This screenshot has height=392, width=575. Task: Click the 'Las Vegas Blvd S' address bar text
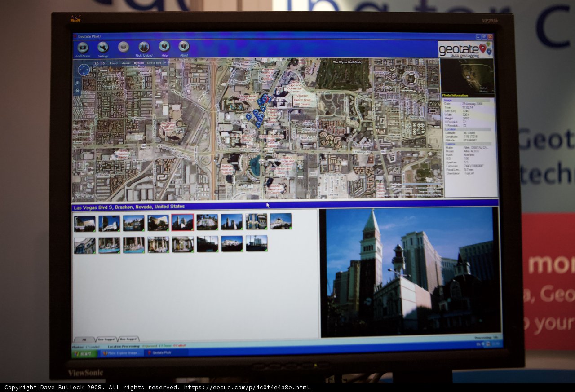point(129,207)
